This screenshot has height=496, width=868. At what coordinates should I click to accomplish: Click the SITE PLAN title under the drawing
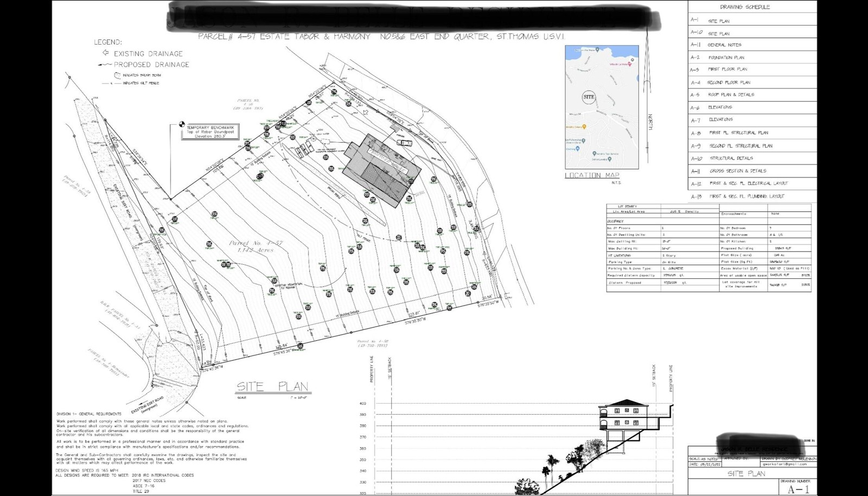coord(272,386)
